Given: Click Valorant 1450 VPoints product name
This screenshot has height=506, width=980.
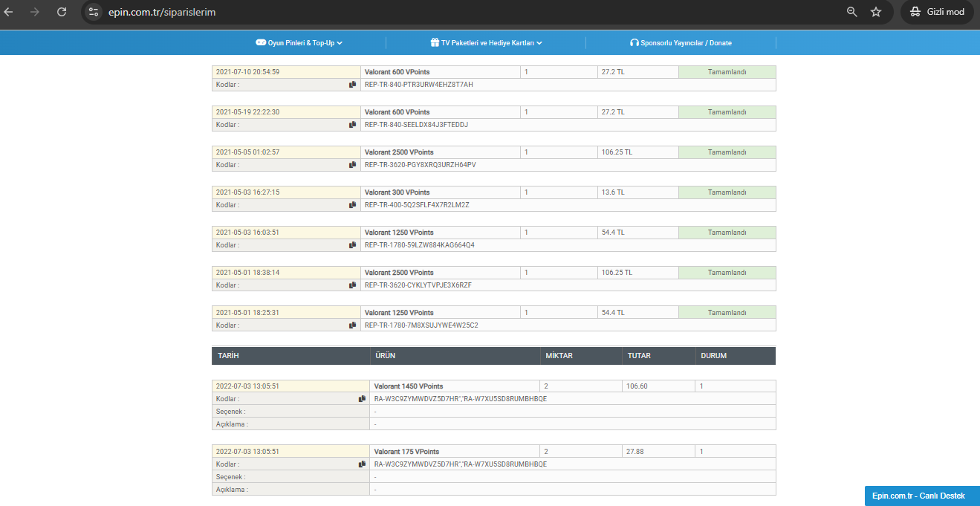Looking at the screenshot, I should coord(409,386).
